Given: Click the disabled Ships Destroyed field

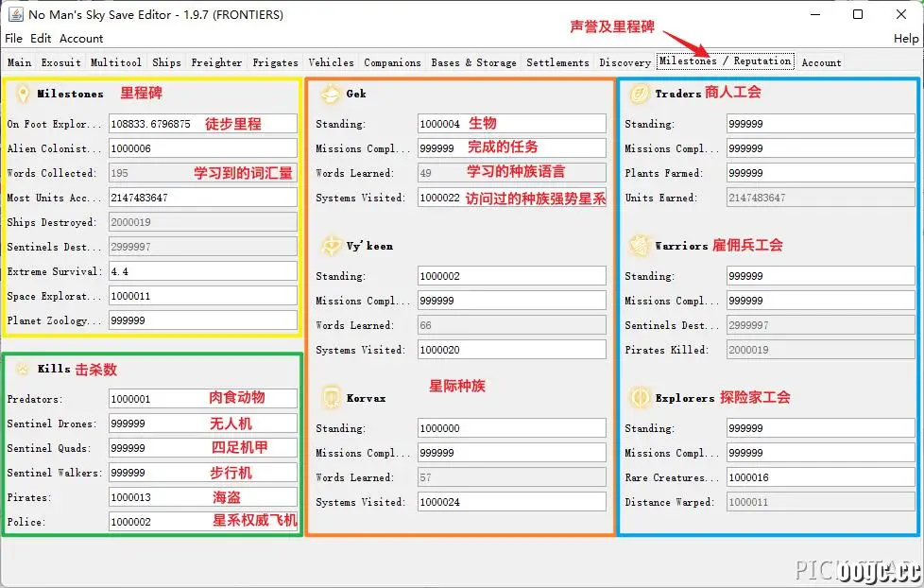Looking at the screenshot, I should tap(203, 222).
